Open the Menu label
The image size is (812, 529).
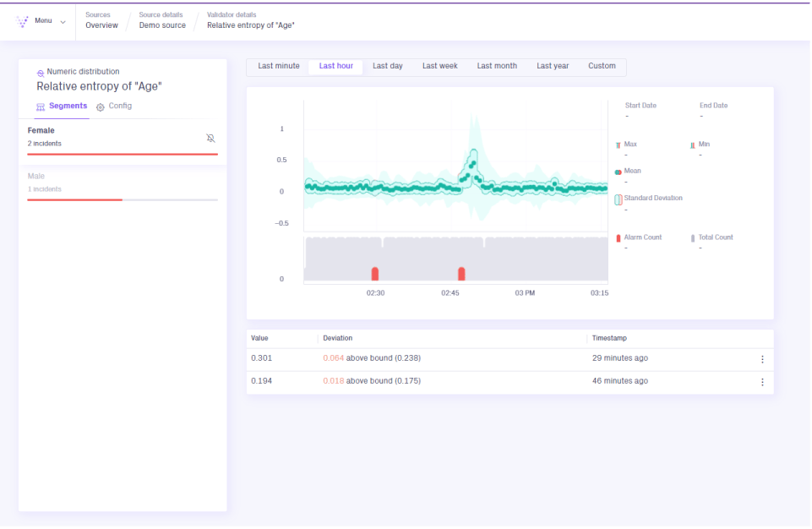(x=43, y=21)
